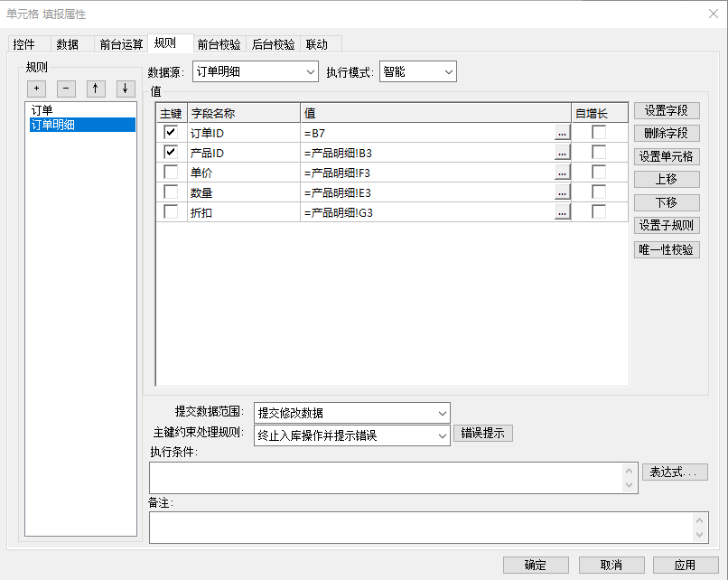Select 订单 in the rules list
The image size is (728, 580).
[x=42, y=110]
